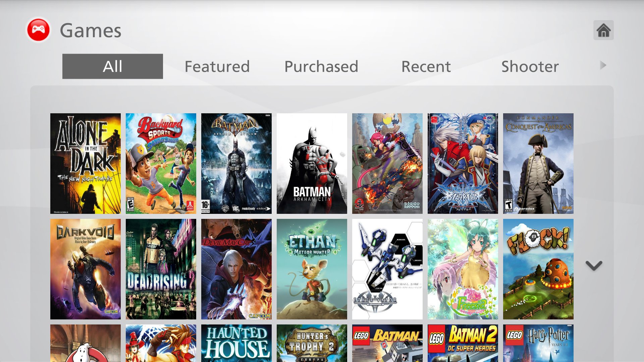Select the Dark Void cover

click(86, 269)
